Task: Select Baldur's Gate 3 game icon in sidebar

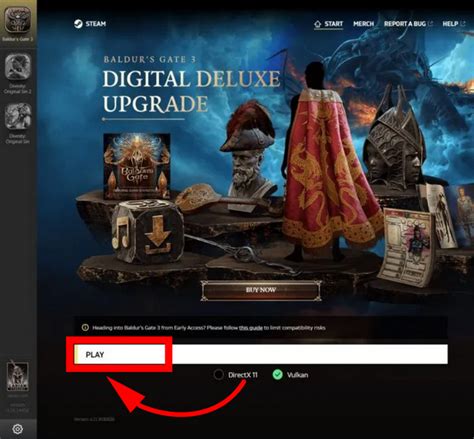Action: (17, 20)
